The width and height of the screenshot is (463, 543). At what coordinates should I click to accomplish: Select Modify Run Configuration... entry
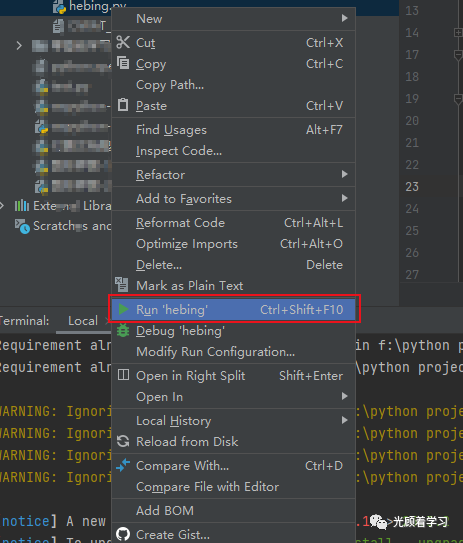234,352
